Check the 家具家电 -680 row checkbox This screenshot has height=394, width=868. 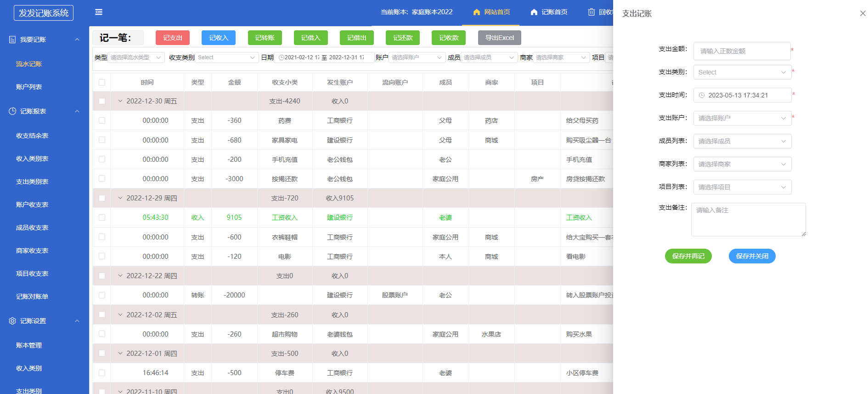[102, 140]
